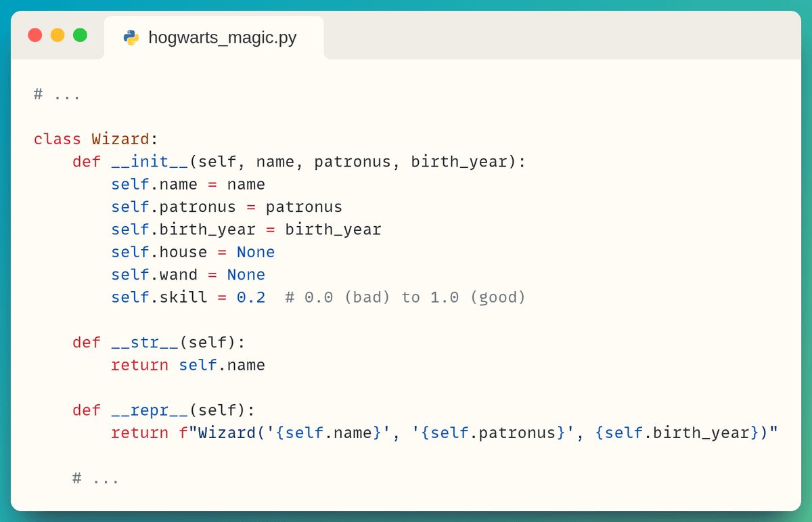Click the yellow minimize window button

(x=58, y=35)
